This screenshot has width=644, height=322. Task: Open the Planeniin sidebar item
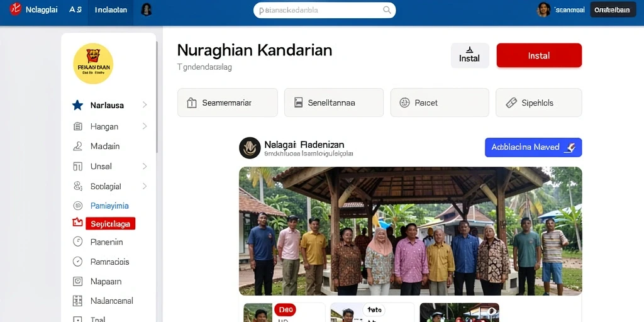[106, 242]
